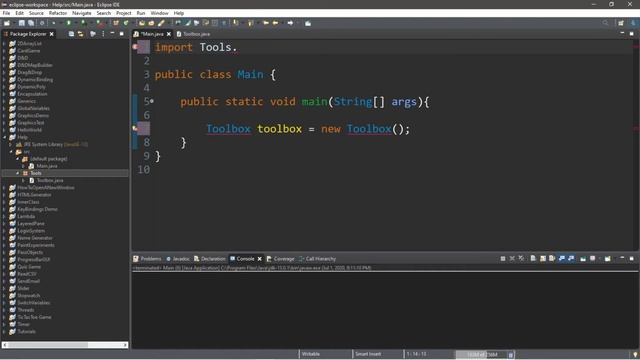Toggle Link with Editor in Package Explorer
The width and height of the screenshot is (640, 360).
tap(81, 34)
